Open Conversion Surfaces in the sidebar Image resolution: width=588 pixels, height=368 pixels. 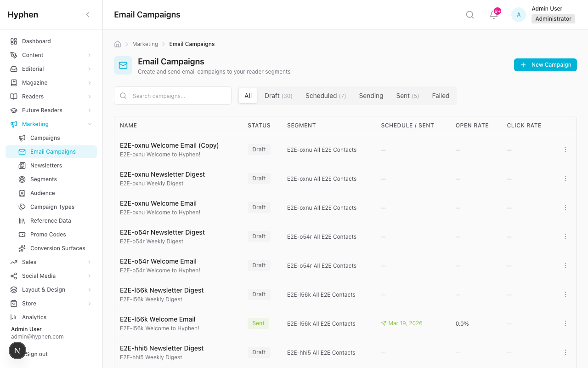pos(58,248)
